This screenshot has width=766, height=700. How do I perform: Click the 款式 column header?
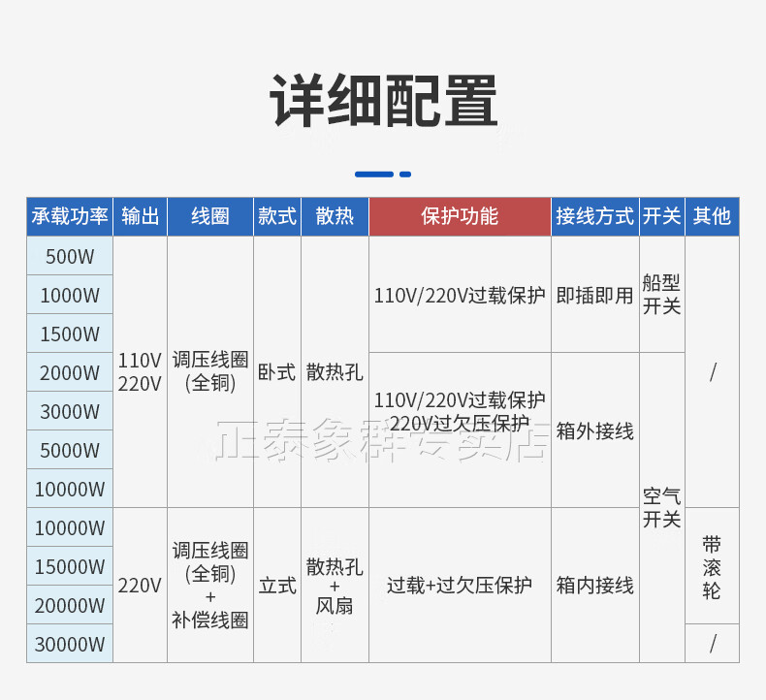(277, 216)
